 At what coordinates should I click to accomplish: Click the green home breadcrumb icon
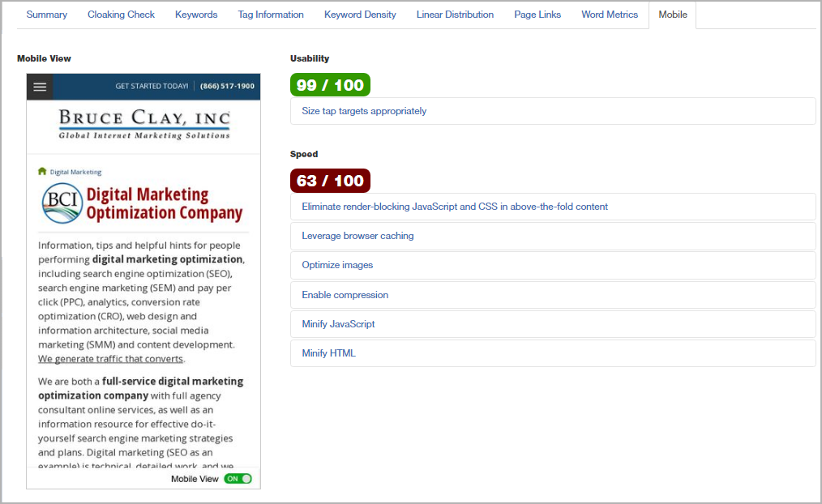(x=42, y=171)
